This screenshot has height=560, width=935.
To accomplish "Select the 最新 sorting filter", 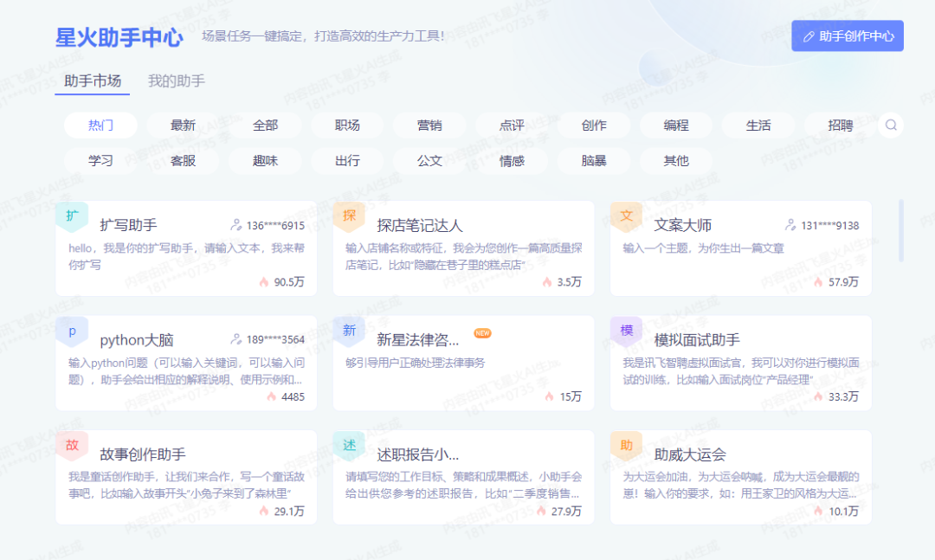I will 182,125.
